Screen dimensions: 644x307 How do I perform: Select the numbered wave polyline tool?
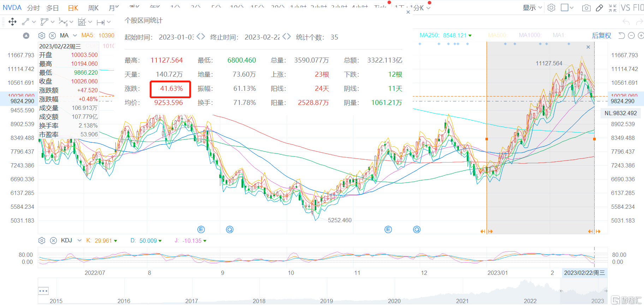coord(63,22)
